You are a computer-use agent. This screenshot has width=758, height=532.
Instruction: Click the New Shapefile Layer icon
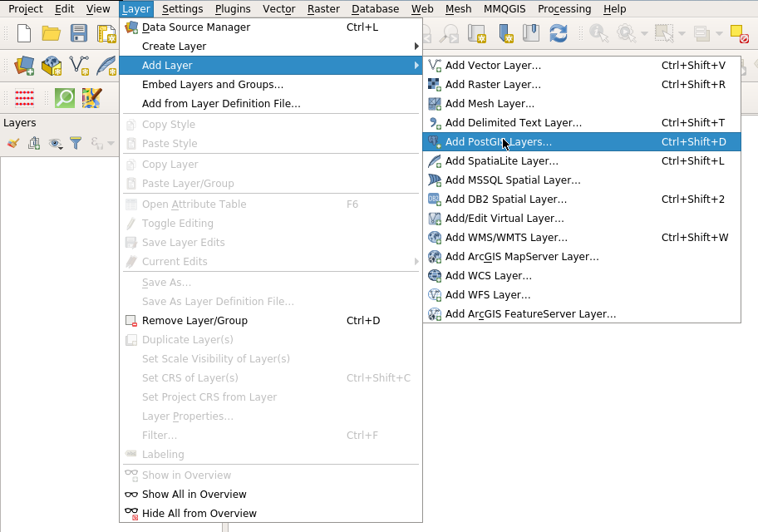79,65
